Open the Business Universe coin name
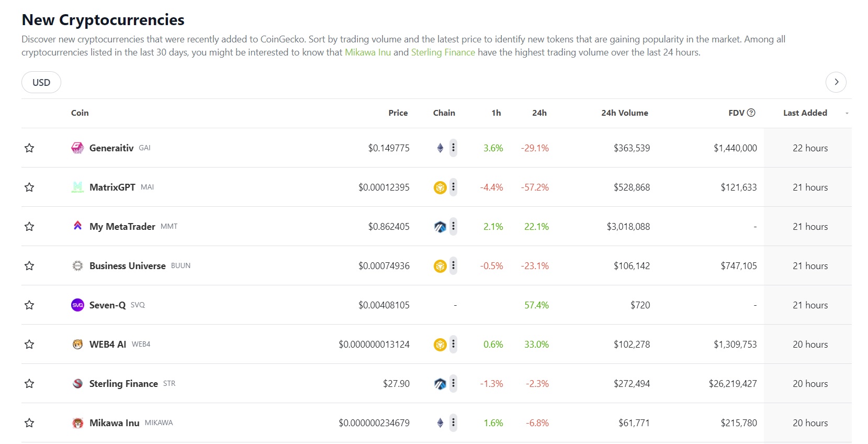 click(128, 266)
